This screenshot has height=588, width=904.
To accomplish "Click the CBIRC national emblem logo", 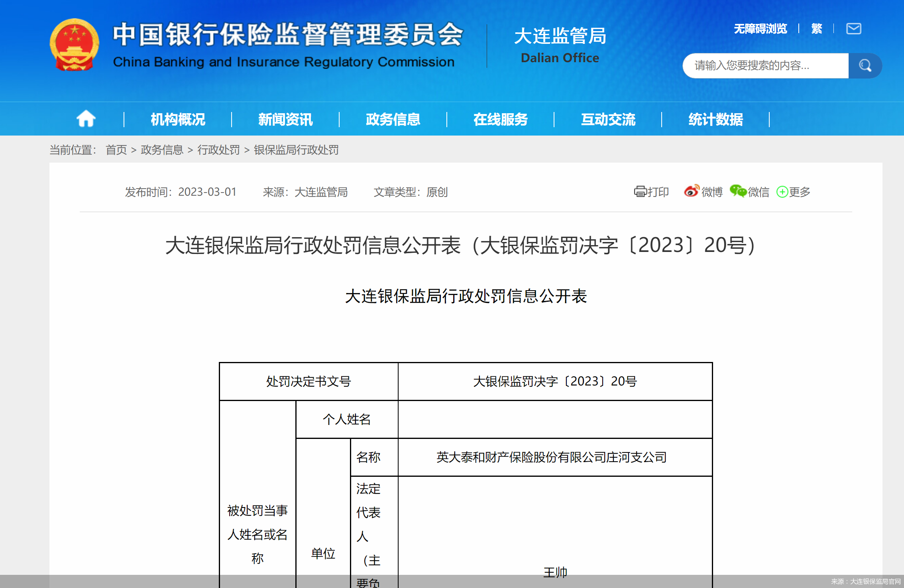I will click(x=75, y=45).
